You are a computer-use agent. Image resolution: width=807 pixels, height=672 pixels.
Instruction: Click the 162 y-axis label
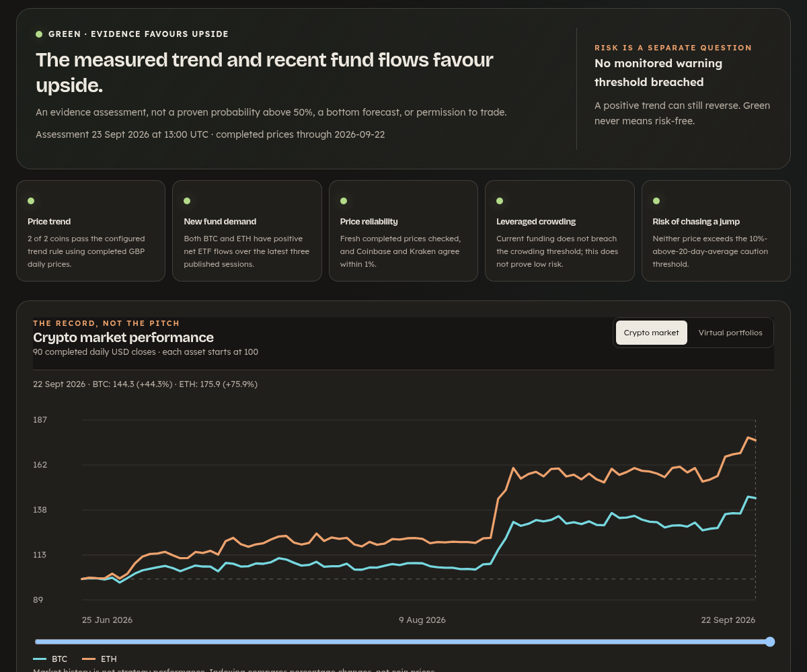pyautogui.click(x=40, y=465)
